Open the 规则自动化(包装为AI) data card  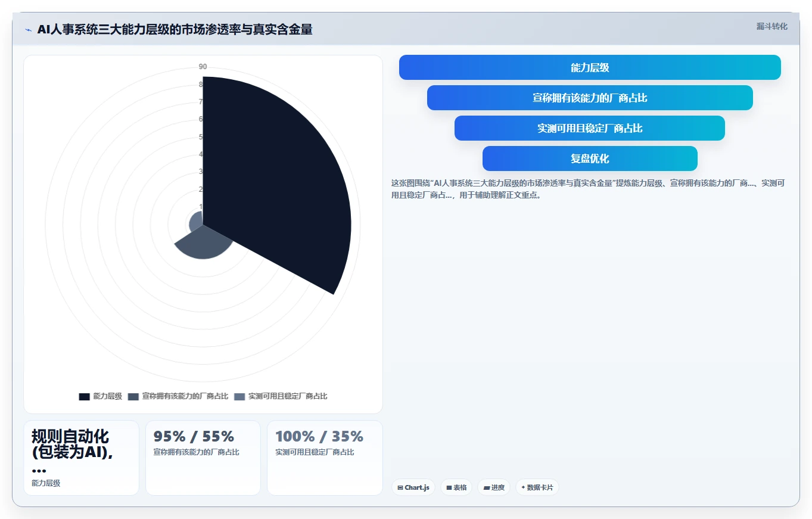(81, 458)
